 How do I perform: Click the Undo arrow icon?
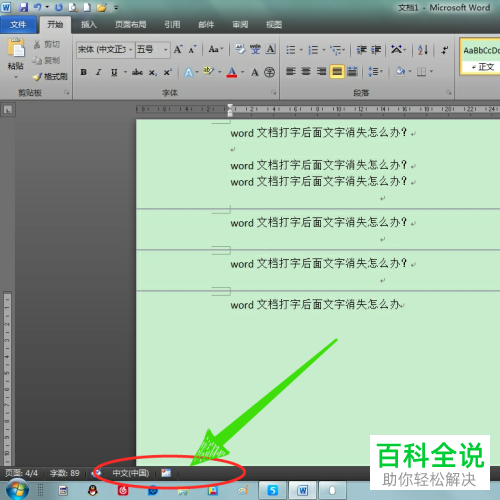(x=38, y=7)
